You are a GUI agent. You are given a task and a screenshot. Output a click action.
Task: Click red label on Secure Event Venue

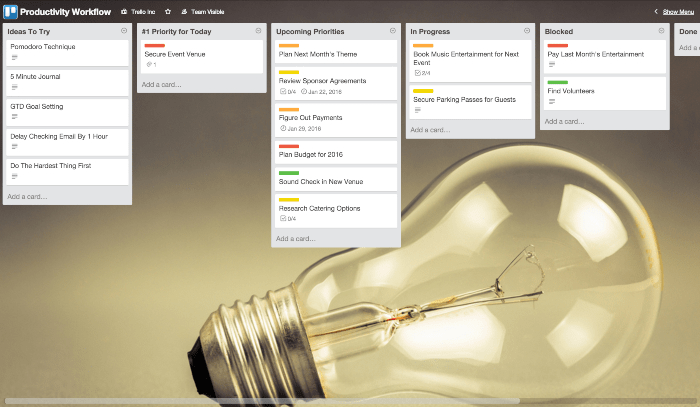(x=154, y=46)
